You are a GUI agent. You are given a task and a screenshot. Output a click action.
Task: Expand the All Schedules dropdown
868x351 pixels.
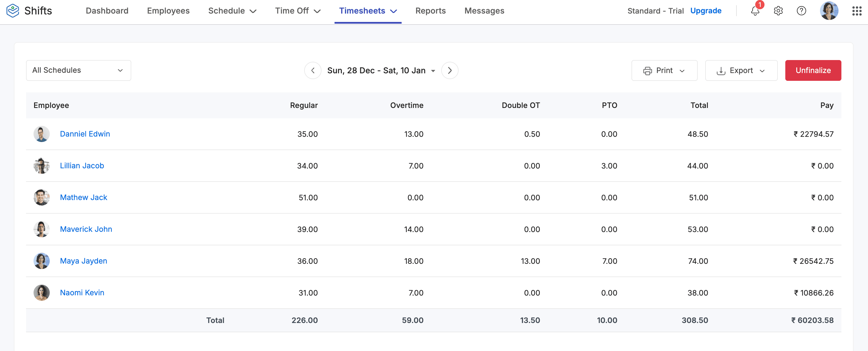pyautogui.click(x=78, y=70)
